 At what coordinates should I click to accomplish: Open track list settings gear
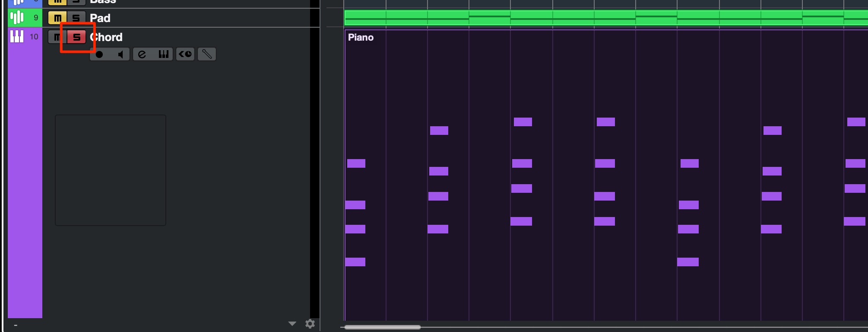coord(310,324)
